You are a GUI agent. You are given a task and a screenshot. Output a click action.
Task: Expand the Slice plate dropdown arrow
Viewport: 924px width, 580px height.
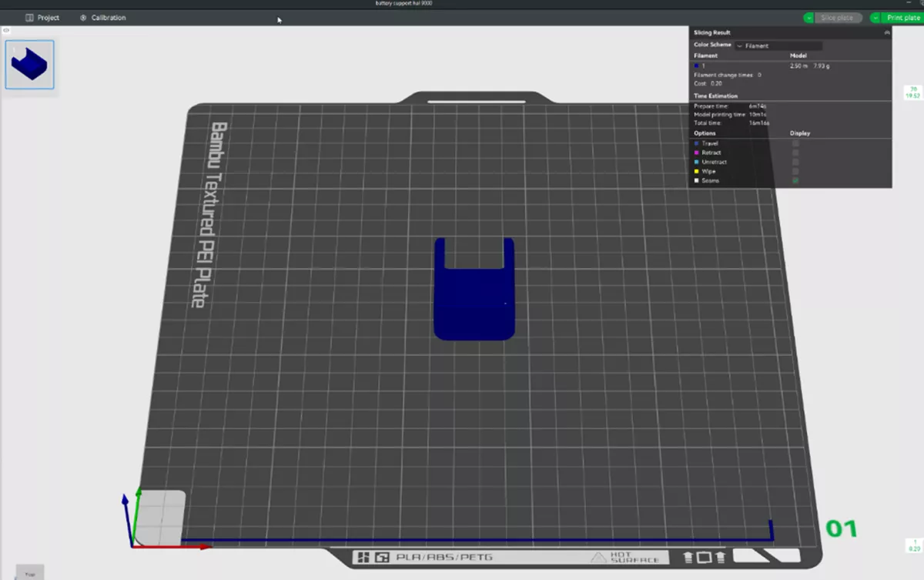pos(808,18)
